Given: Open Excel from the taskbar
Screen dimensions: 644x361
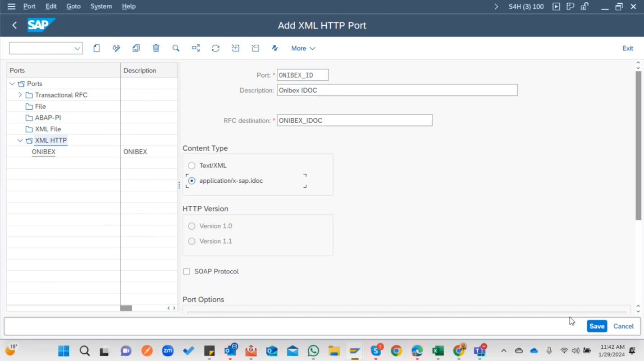Looking at the screenshot, I should click(438, 351).
